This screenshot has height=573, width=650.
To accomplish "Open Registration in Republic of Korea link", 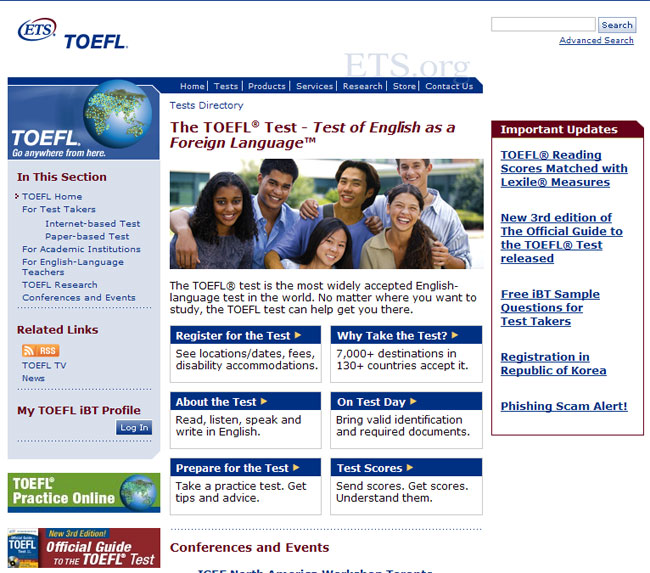I will [553, 364].
